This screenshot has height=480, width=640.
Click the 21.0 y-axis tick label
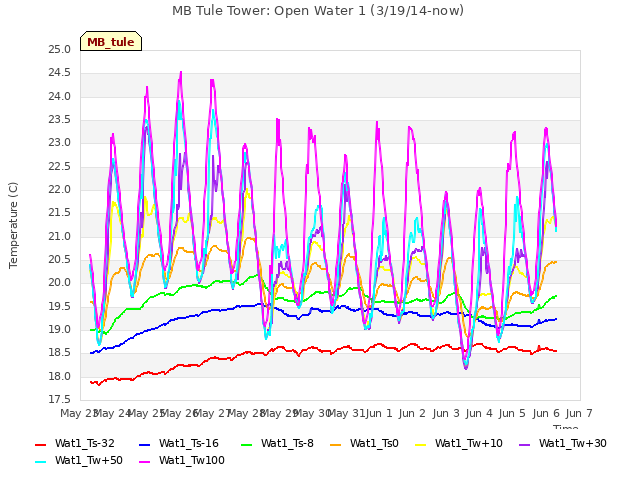[x=60, y=237]
